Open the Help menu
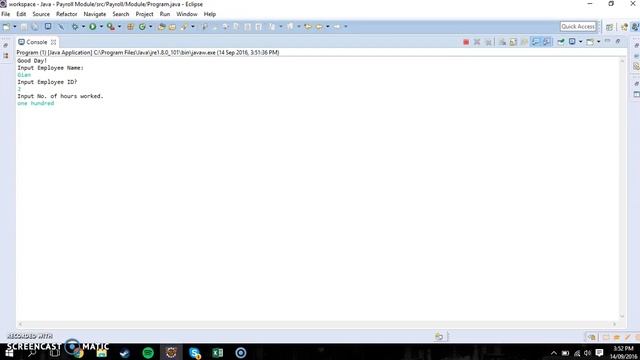640x360 pixels. tap(210, 14)
